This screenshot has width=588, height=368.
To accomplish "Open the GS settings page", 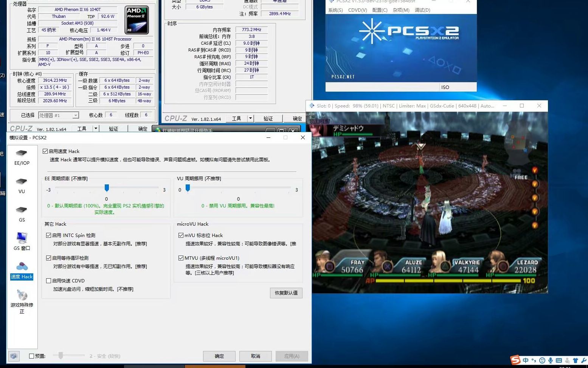I will 22,214.
